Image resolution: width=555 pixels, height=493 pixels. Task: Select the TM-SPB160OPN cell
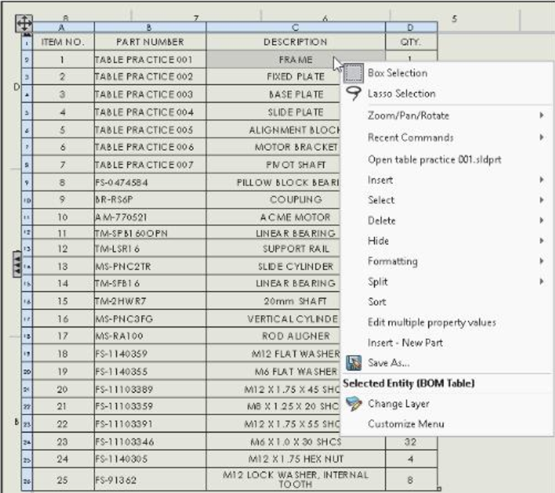click(x=150, y=233)
